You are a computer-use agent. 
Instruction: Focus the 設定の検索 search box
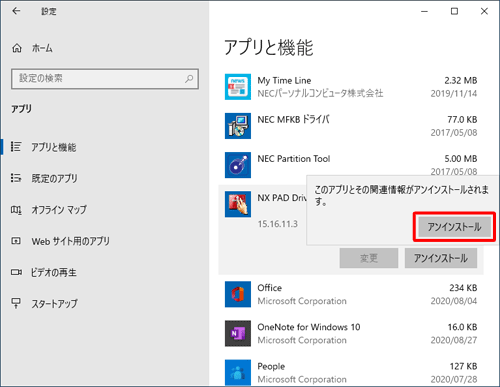click(105, 79)
